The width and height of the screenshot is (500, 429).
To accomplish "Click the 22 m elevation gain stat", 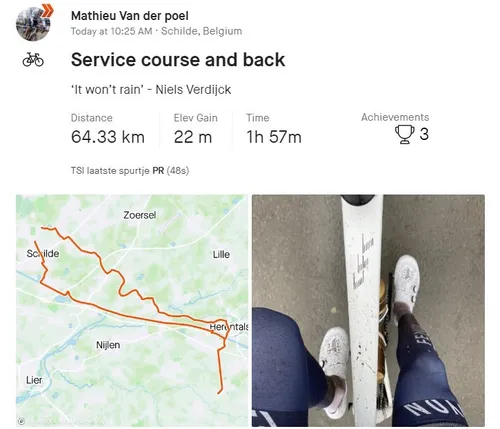I will pyautogui.click(x=193, y=137).
